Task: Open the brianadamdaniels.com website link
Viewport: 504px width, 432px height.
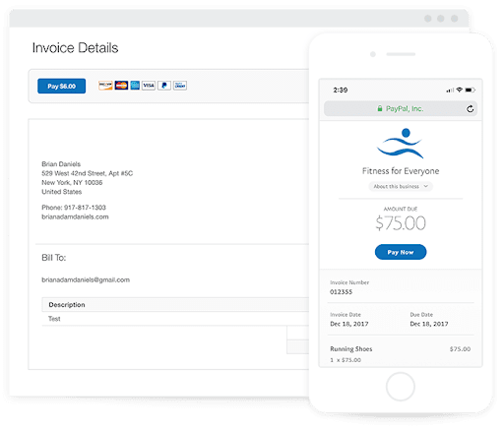Action: pos(75,216)
